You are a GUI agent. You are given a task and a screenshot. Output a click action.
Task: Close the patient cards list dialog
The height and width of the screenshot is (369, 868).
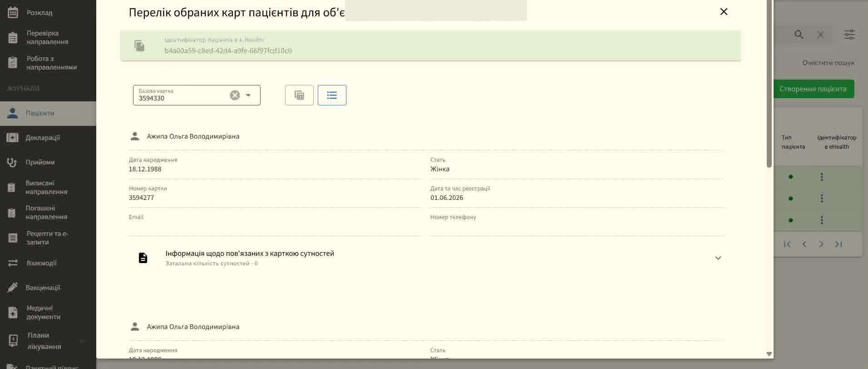click(x=724, y=12)
